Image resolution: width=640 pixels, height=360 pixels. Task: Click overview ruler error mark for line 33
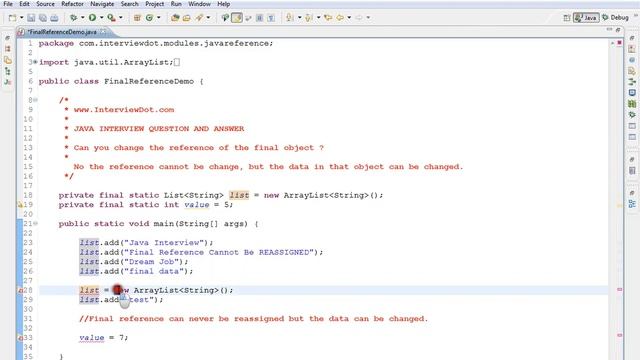click(620, 335)
